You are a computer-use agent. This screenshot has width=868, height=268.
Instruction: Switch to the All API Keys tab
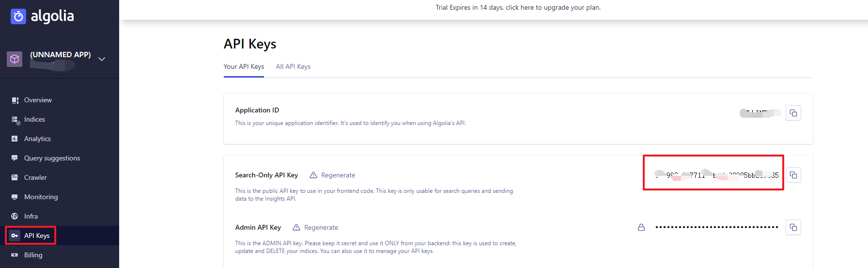293,66
